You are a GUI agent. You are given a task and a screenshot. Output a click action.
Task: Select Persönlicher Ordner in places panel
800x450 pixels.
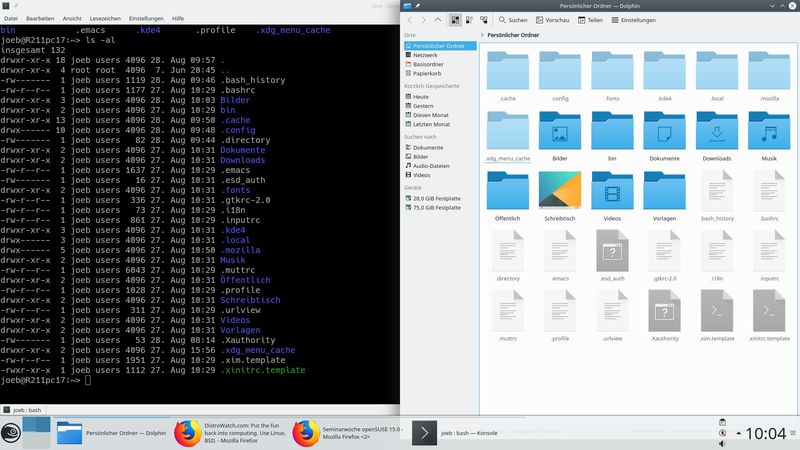[439, 46]
